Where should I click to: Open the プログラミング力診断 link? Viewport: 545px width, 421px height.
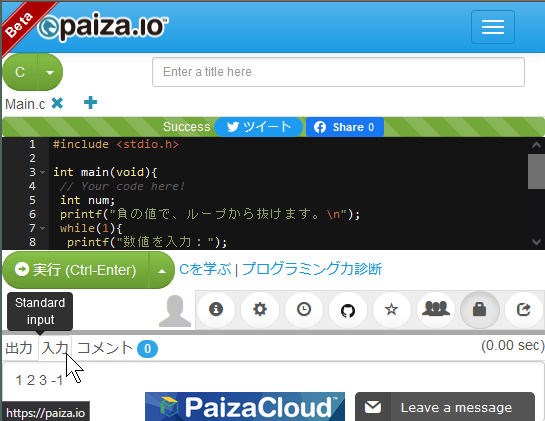click(x=312, y=269)
